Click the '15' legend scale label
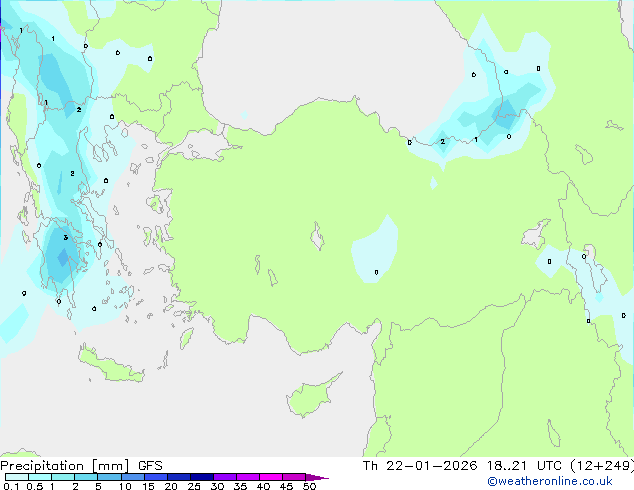The height and width of the screenshot is (490, 634). click(148, 486)
